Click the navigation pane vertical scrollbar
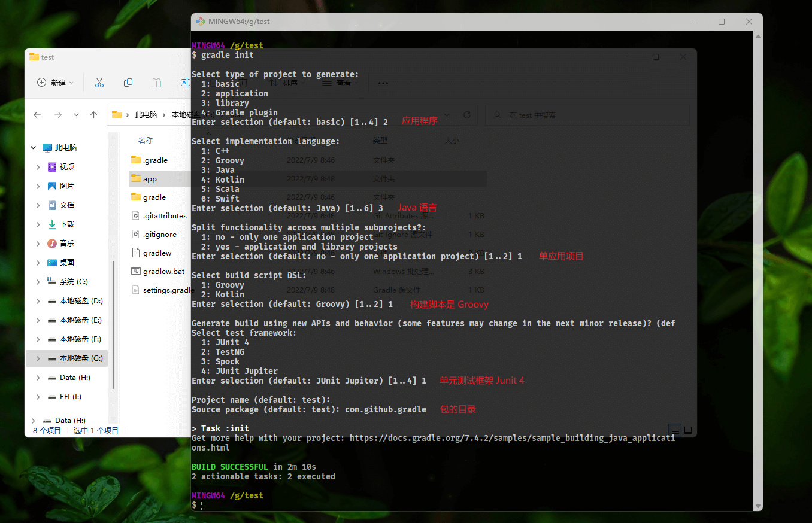This screenshot has height=523, width=812. (114, 326)
